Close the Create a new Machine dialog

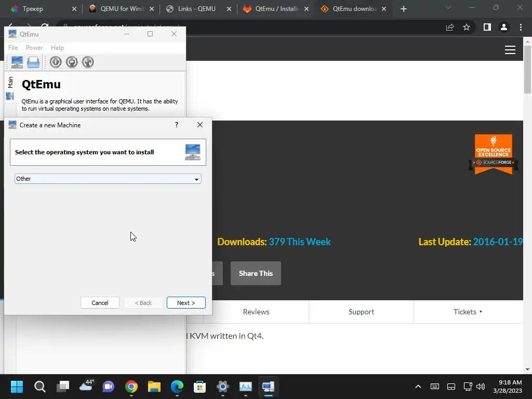click(x=200, y=125)
